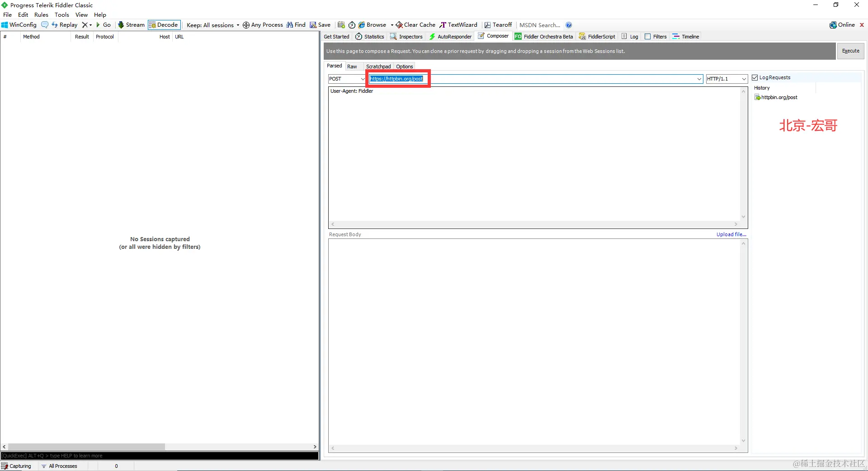Sort sessions by Host column
The image size is (868, 471).
(145, 37)
